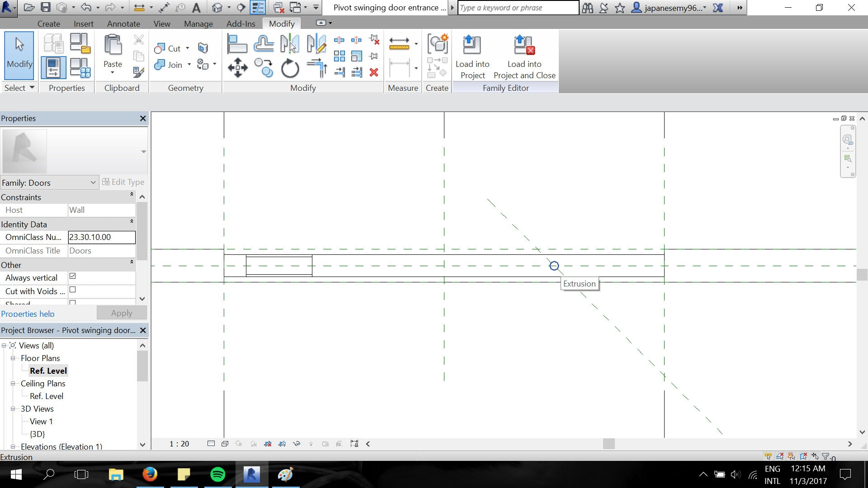
Task: Expand the Cut geometry dropdown arrow
Action: (x=188, y=48)
